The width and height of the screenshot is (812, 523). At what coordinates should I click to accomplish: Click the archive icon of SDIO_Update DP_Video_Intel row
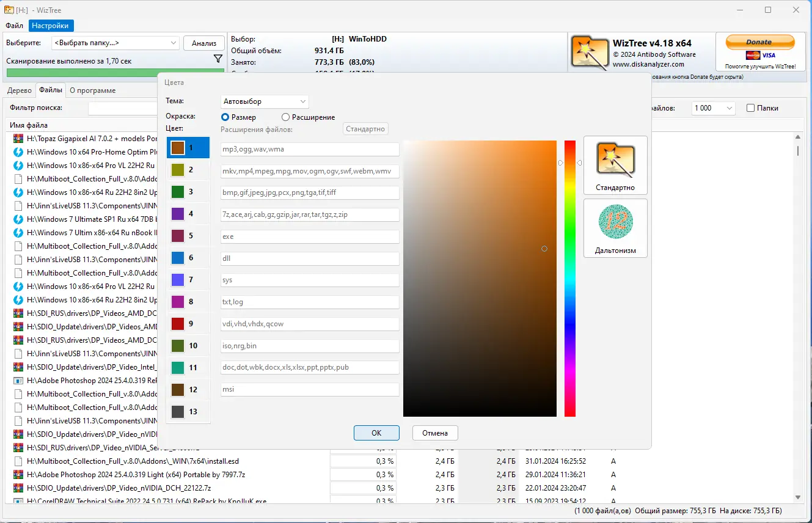(18, 367)
